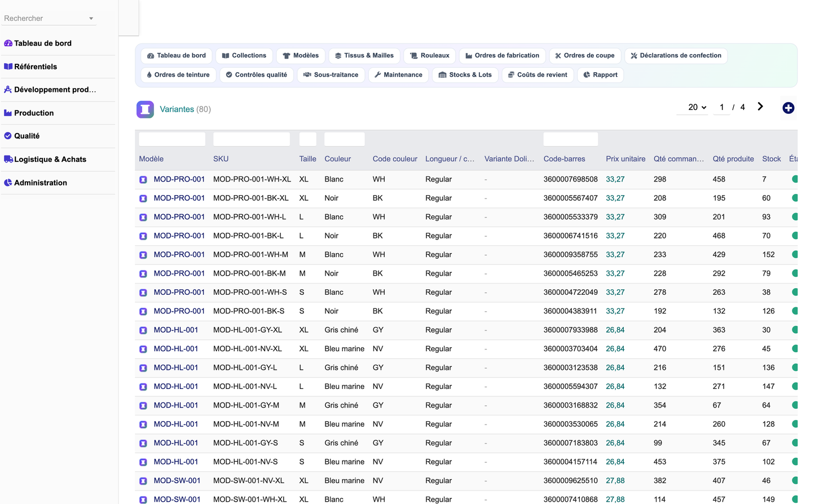815x504 pixels.
Task: Focus the Modèle filter field
Action: click(x=172, y=139)
